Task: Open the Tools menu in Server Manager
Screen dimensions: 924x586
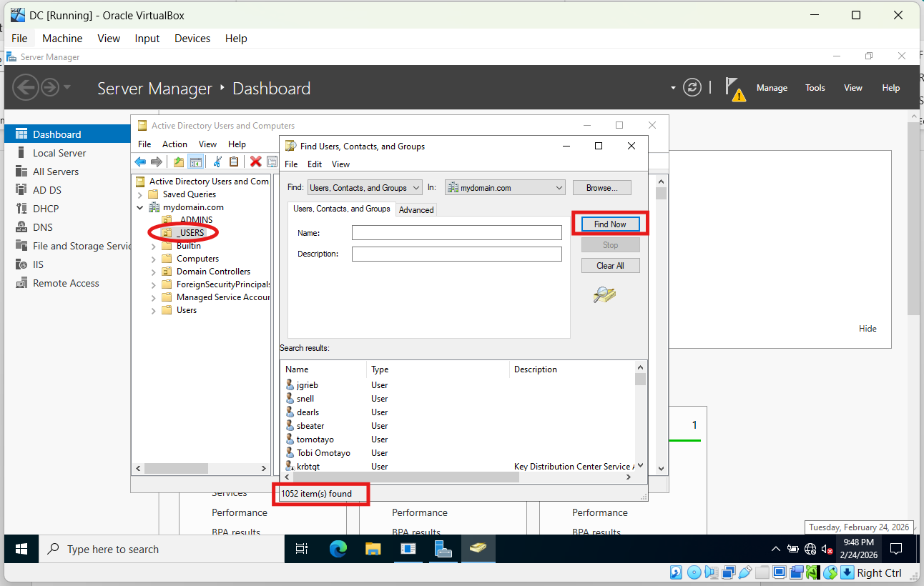Action: point(815,88)
